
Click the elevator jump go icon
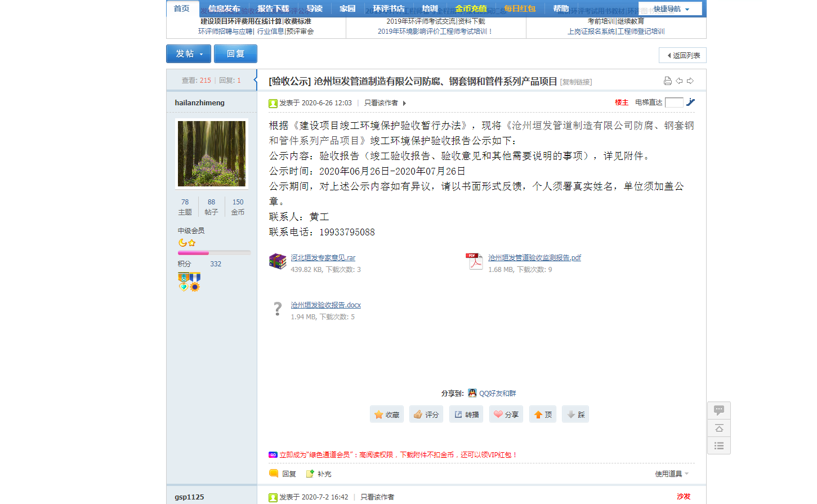(x=690, y=102)
